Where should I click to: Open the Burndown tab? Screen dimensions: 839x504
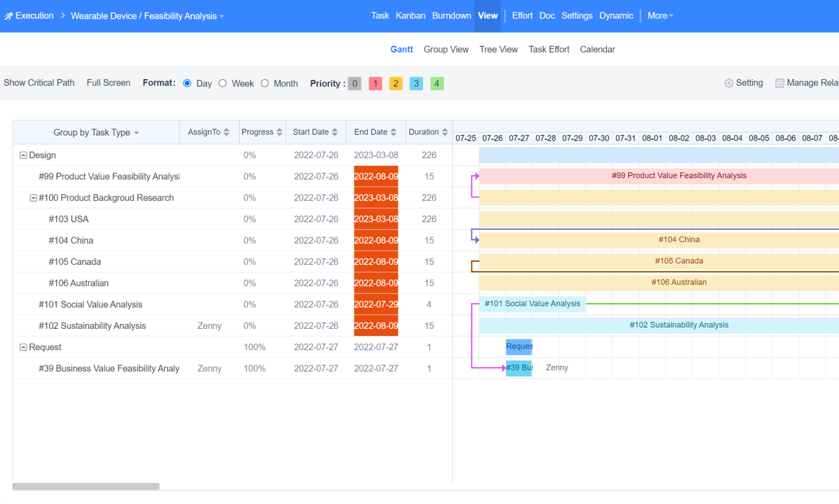pyautogui.click(x=452, y=16)
